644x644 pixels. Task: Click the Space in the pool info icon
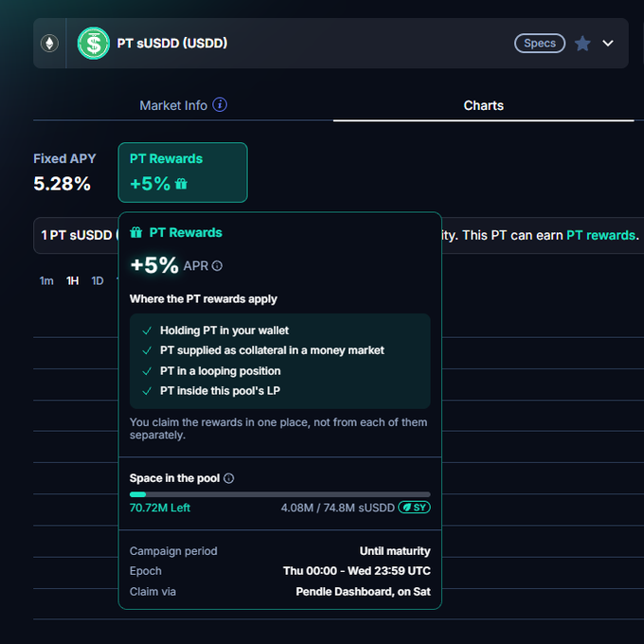229,478
